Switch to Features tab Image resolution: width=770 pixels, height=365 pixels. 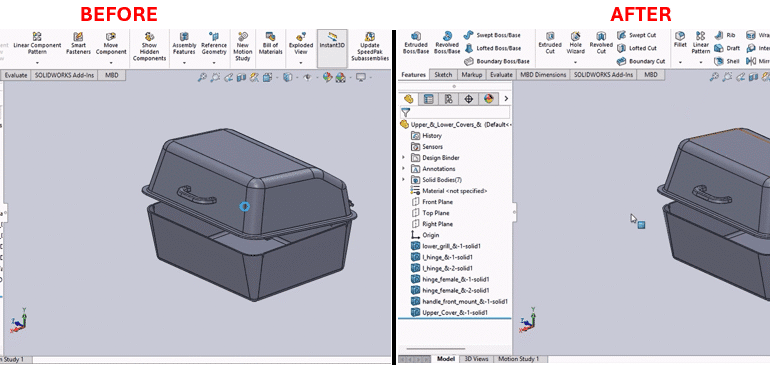413,75
